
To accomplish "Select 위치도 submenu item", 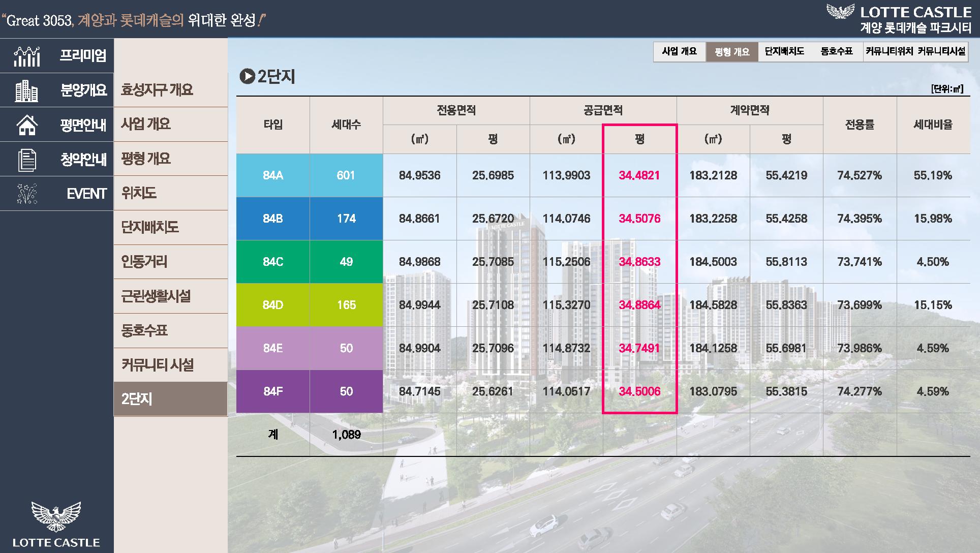I will coord(171,193).
